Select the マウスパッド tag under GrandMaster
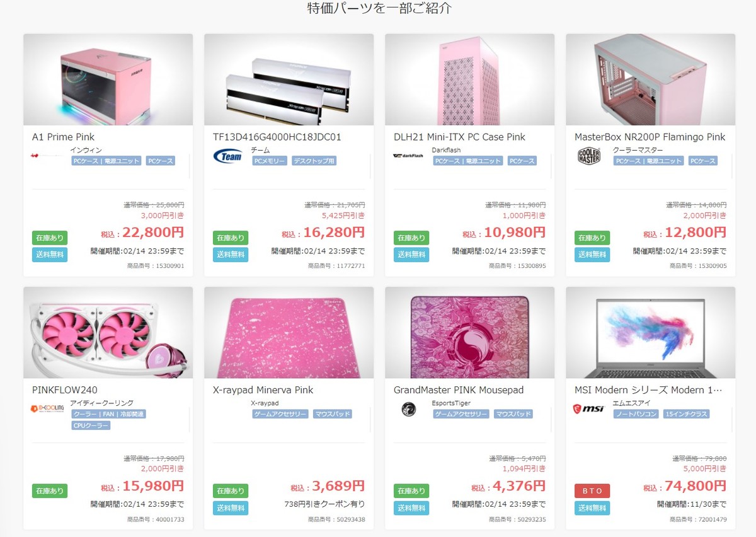Screen dimensions: 756x537 [x=513, y=414]
